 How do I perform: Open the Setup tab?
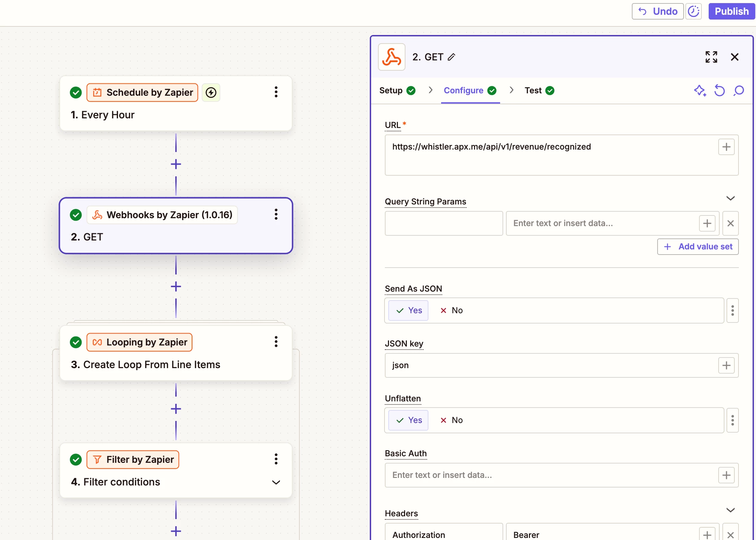397,91
